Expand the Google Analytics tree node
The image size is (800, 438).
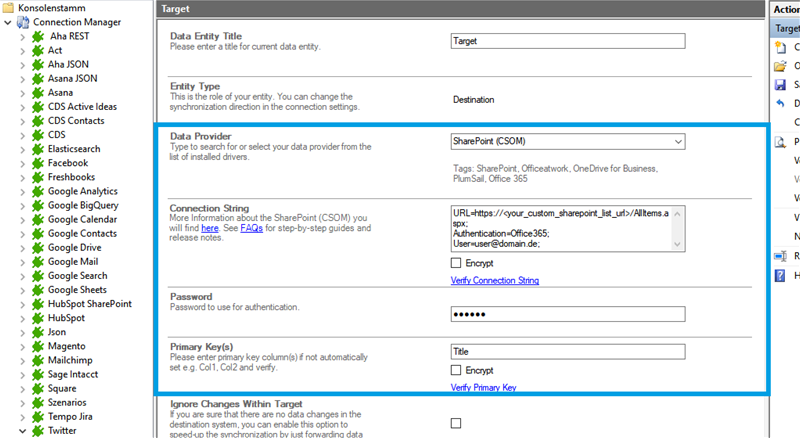23,191
